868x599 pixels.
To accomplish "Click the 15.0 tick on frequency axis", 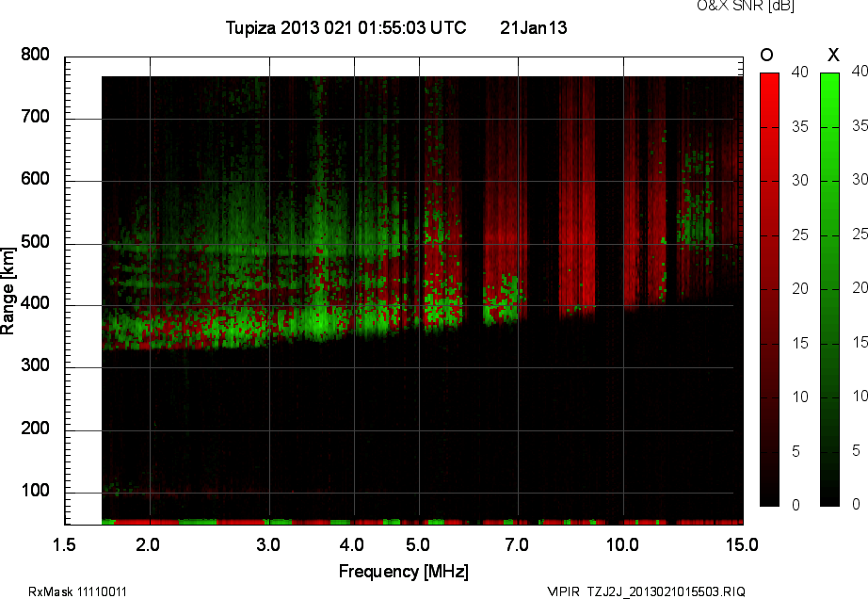I will pos(742,544).
